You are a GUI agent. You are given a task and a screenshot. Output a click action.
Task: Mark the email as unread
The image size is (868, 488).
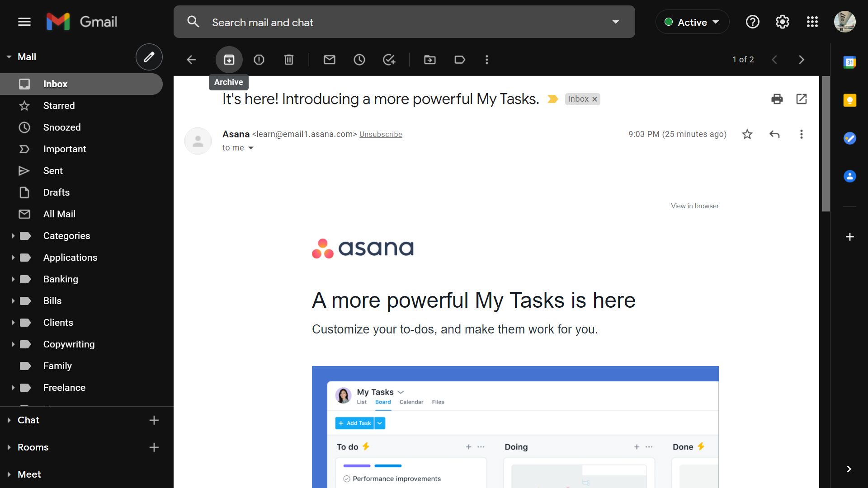pos(330,59)
